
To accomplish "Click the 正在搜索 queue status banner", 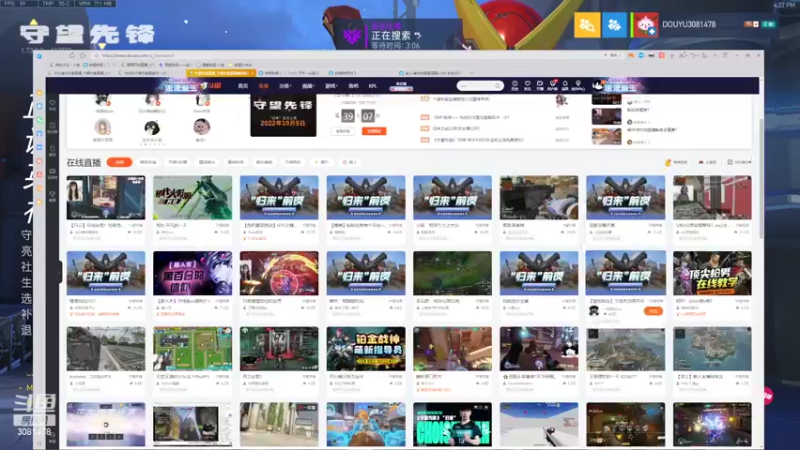I will pos(398,35).
